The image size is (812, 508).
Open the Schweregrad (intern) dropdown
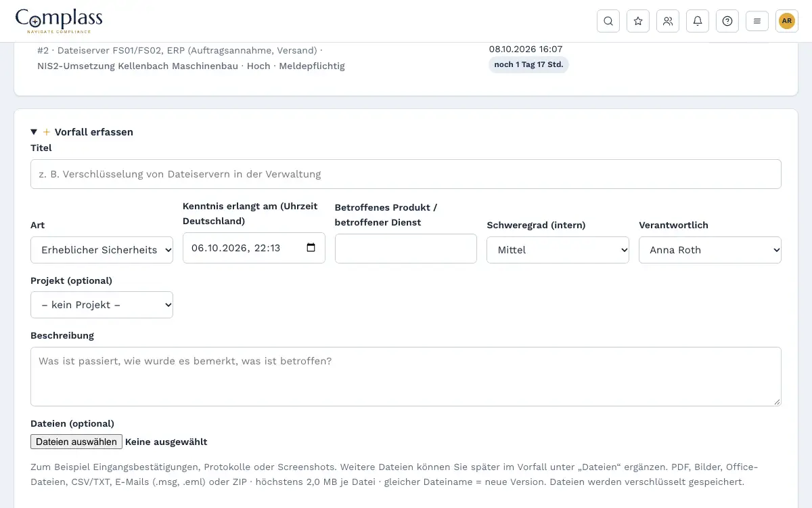point(558,250)
